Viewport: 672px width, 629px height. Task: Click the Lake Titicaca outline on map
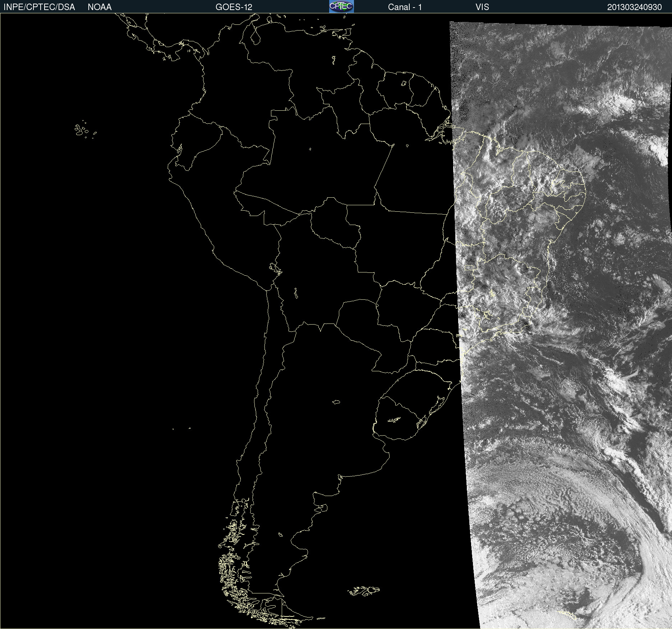point(275,268)
